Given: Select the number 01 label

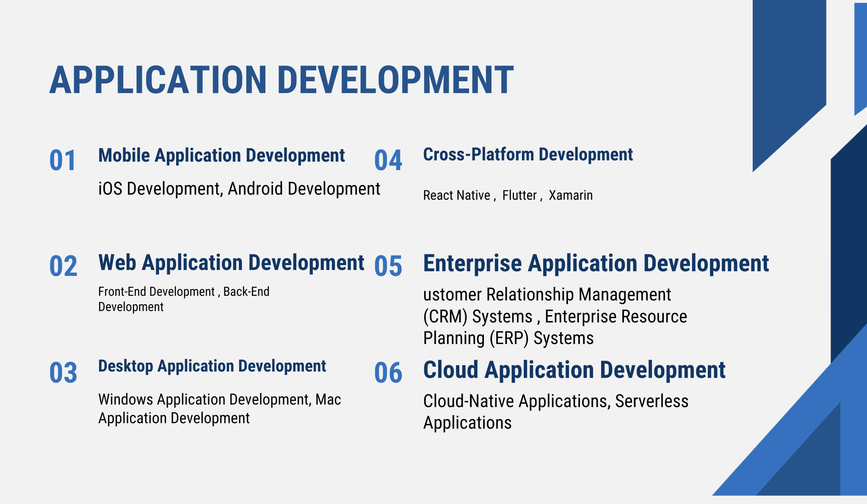Looking at the screenshot, I should (63, 161).
